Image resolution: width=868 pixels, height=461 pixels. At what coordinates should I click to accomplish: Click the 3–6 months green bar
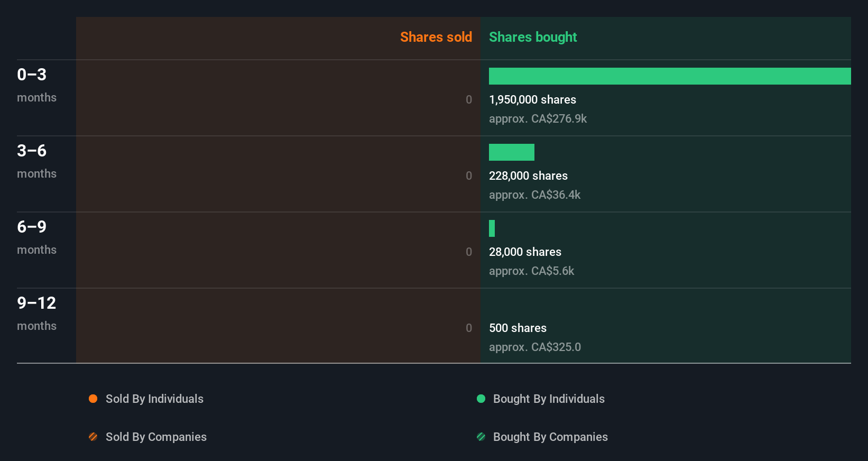click(512, 152)
